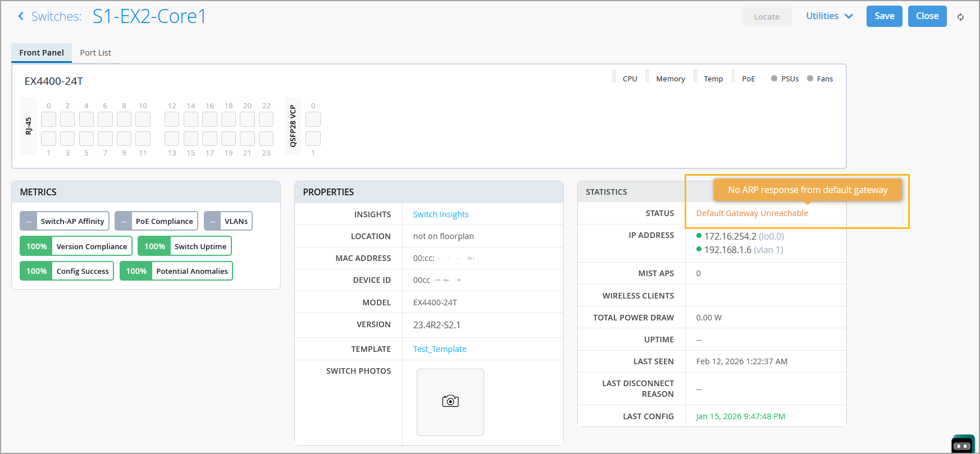
Task: Open the Switch Uptime 100% metric
Action: [x=185, y=246]
